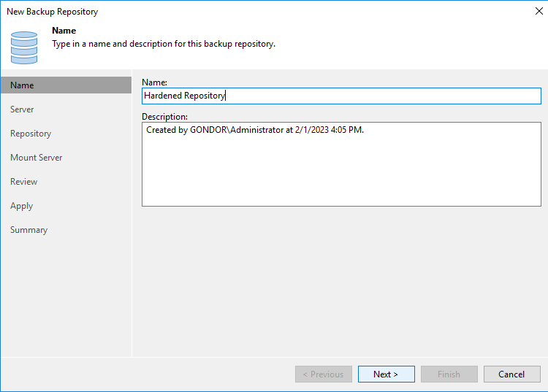Click the 'Type in a name' instruction text

(164, 44)
